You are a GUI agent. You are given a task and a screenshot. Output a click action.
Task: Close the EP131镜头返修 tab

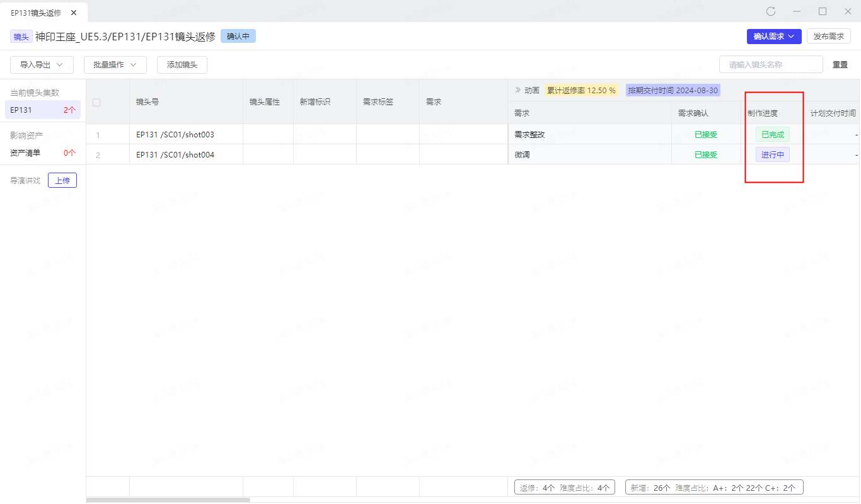click(74, 13)
